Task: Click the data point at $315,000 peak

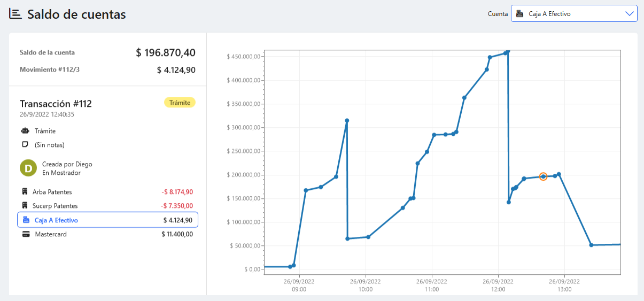Action: click(x=347, y=120)
